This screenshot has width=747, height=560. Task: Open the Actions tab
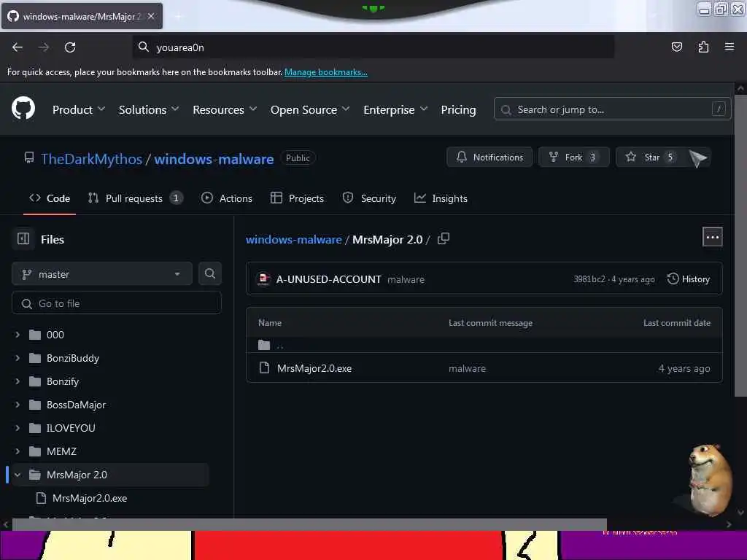coord(227,198)
